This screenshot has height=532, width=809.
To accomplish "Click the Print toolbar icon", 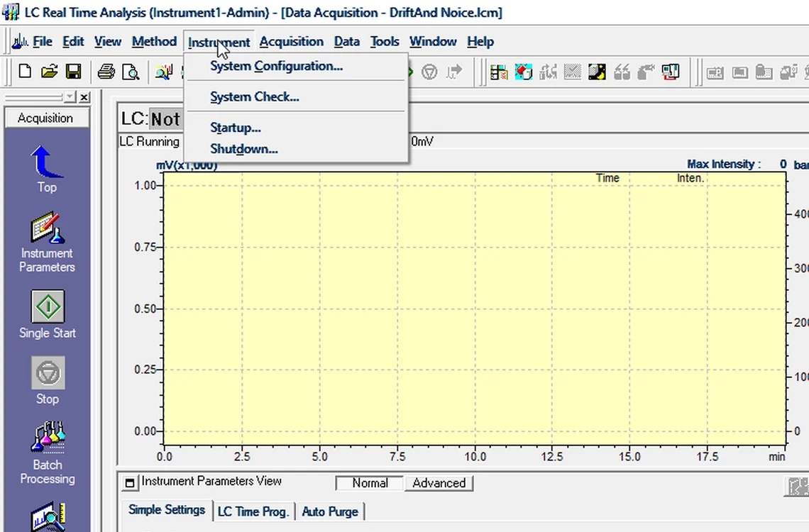I will pyautogui.click(x=106, y=72).
